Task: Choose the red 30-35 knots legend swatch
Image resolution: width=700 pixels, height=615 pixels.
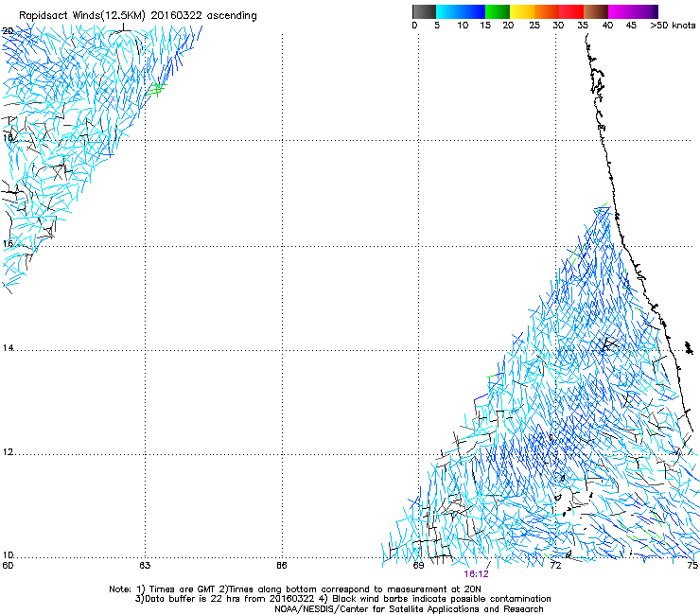Action: click(x=571, y=11)
